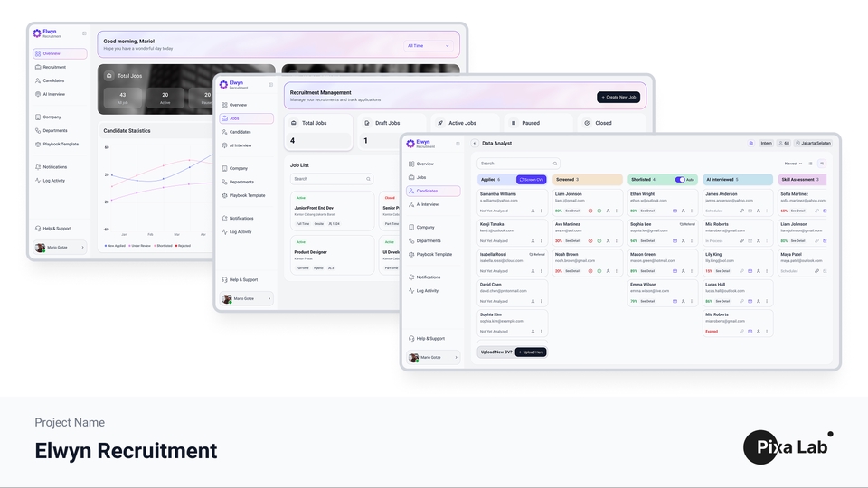Viewport: 868px width, 488px height.
Task: Expand the Mario Gotze profile chevron in Overview window
Action: tap(83, 247)
